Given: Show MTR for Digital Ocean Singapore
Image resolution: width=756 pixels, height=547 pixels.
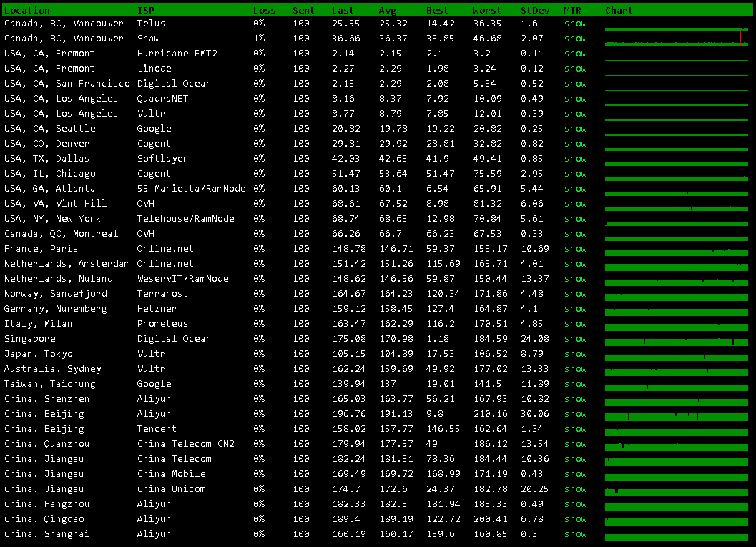Looking at the screenshot, I should click(x=575, y=338).
